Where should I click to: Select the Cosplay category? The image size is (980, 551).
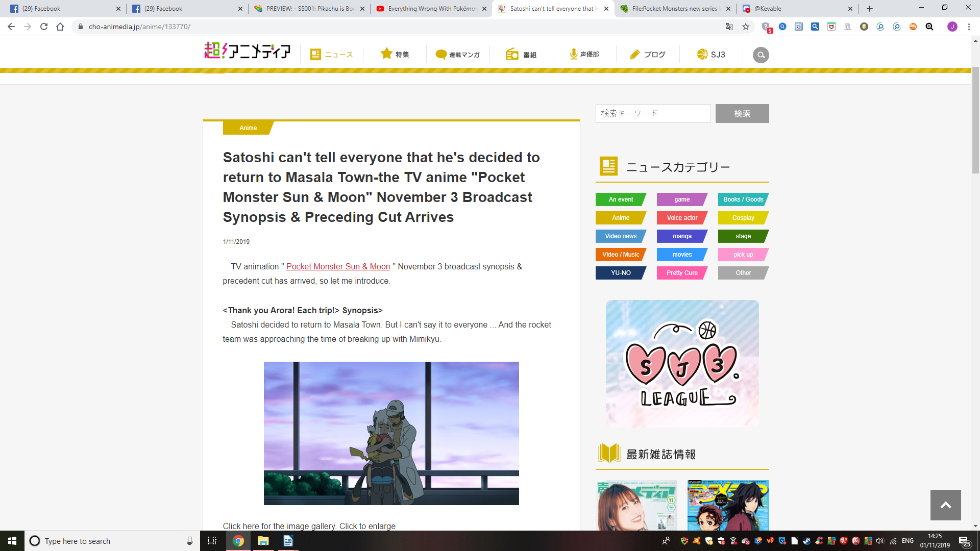click(743, 218)
